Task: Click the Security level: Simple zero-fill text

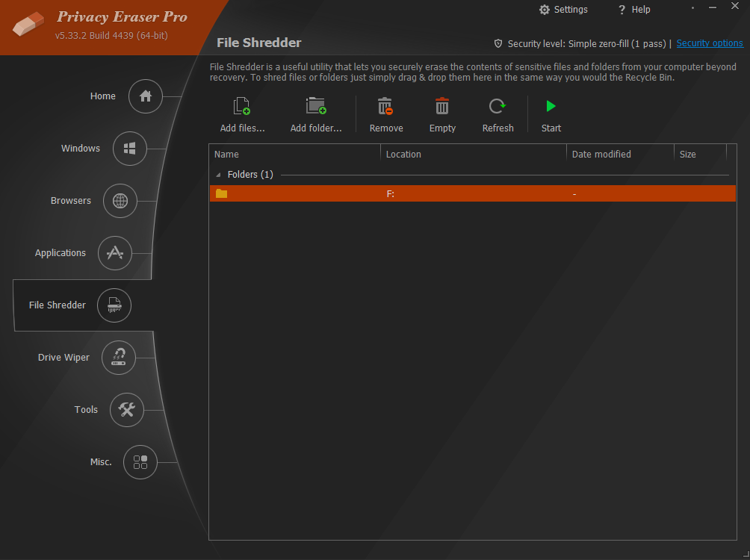Action: click(587, 43)
